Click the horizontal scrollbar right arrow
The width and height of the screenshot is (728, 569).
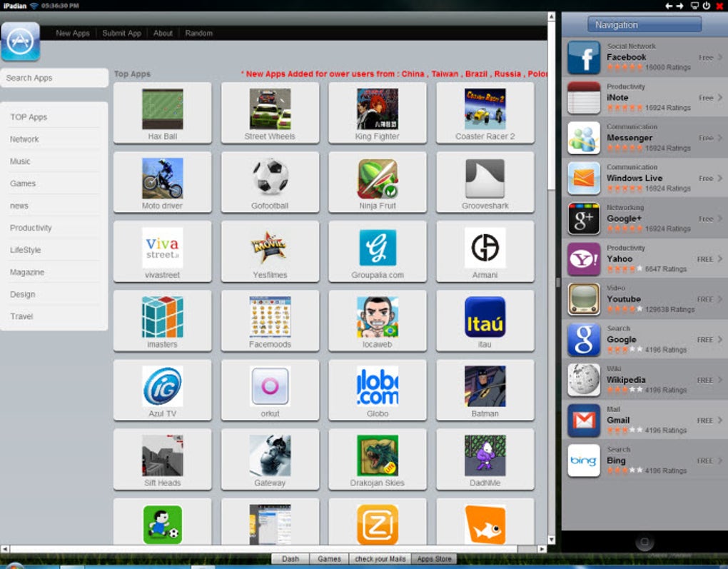pos(542,549)
